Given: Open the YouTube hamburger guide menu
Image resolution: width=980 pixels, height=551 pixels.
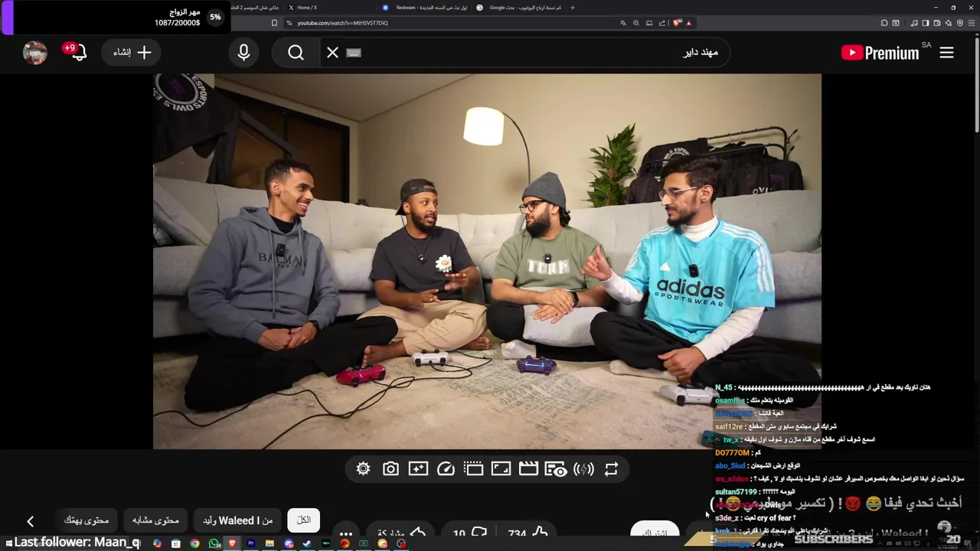Looking at the screenshot, I should pos(946,52).
